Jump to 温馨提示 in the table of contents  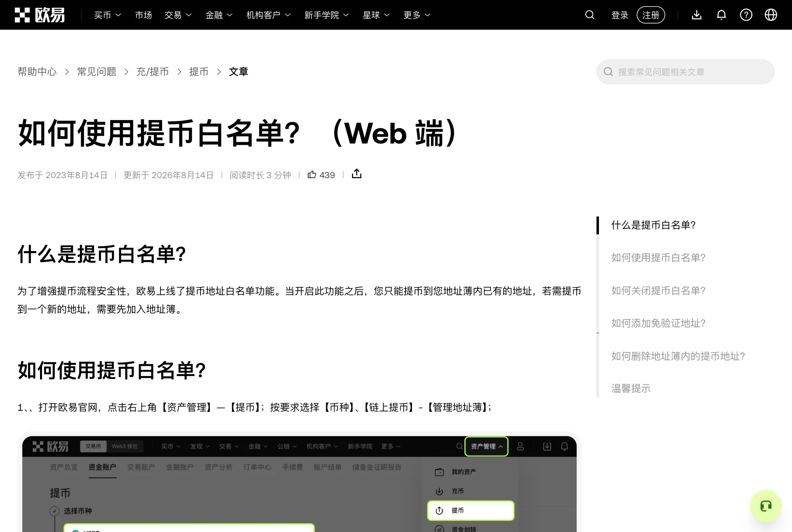click(631, 388)
